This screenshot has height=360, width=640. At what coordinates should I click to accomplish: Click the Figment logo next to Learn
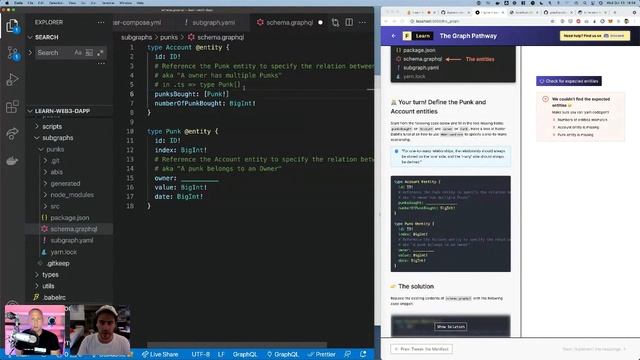coord(407,36)
